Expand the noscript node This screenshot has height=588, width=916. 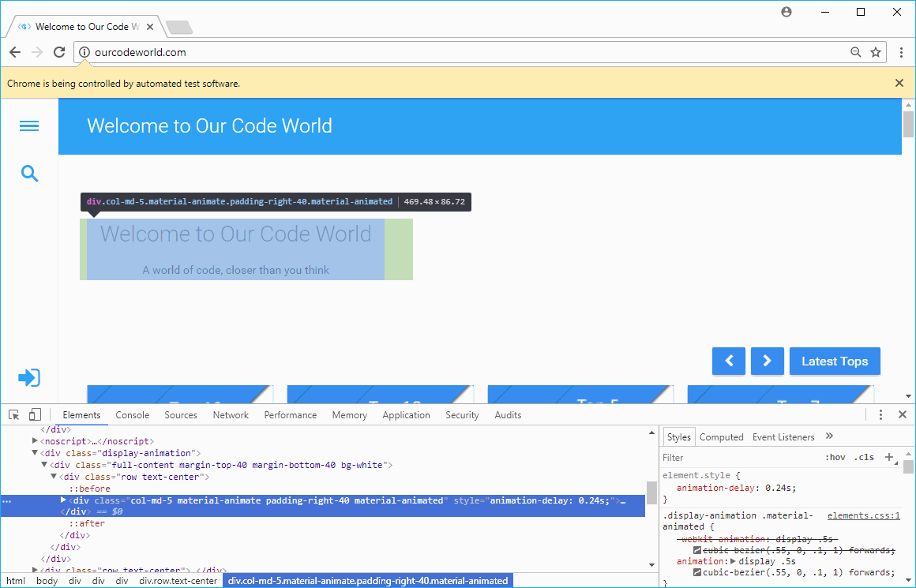pos(35,441)
